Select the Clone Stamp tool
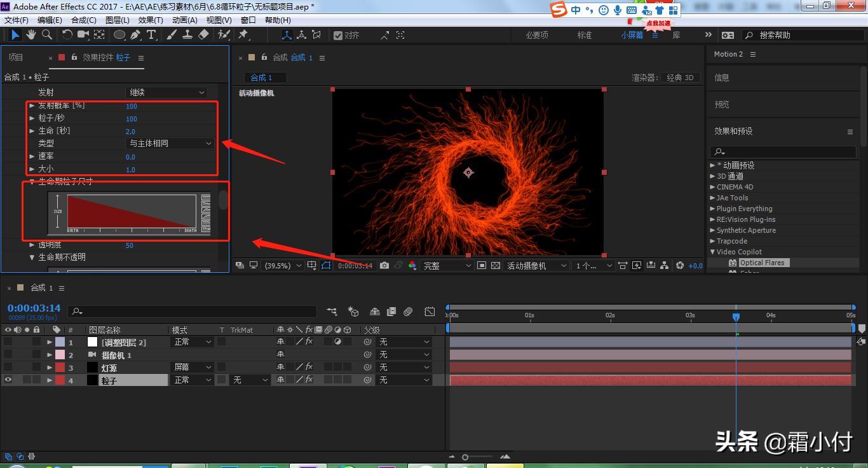 pyautogui.click(x=187, y=35)
